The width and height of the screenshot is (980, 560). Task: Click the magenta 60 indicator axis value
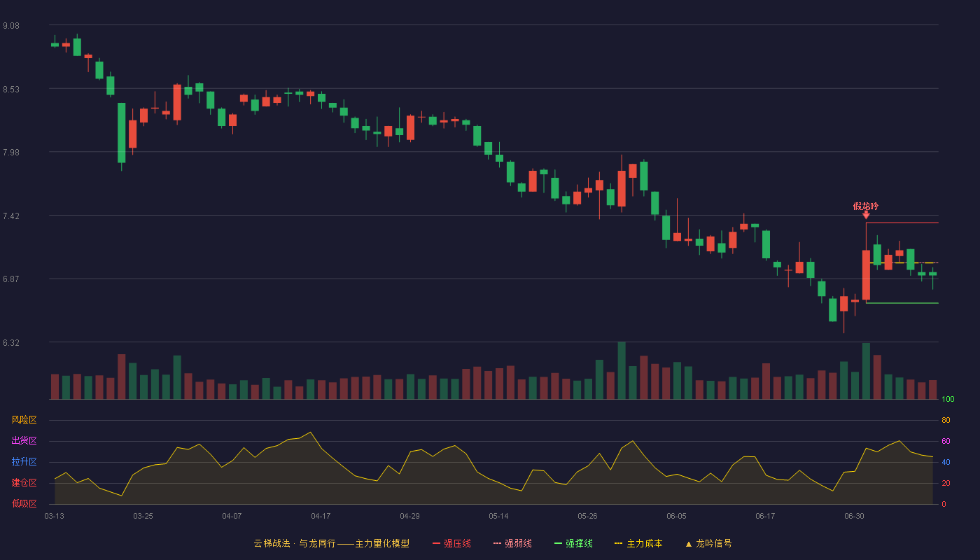[946, 441]
